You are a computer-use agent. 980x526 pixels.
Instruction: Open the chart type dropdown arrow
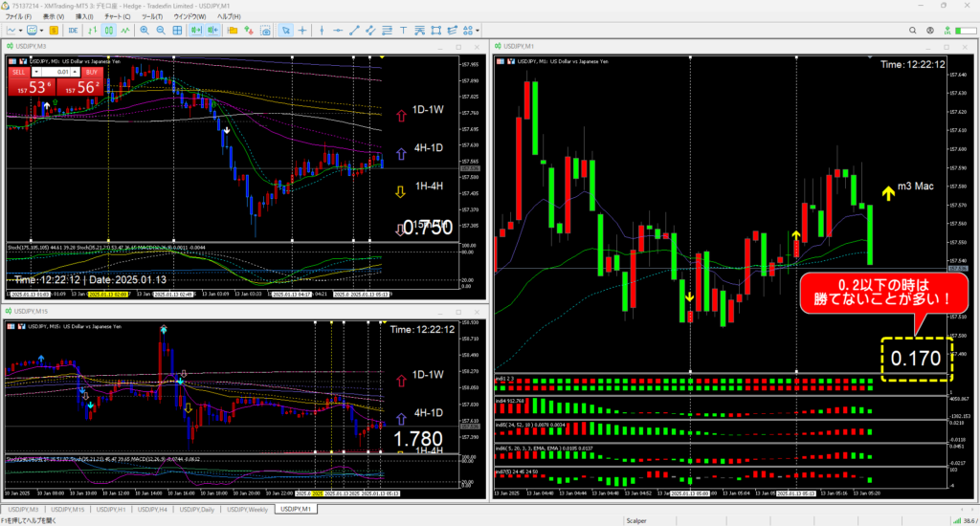[x=20, y=31]
